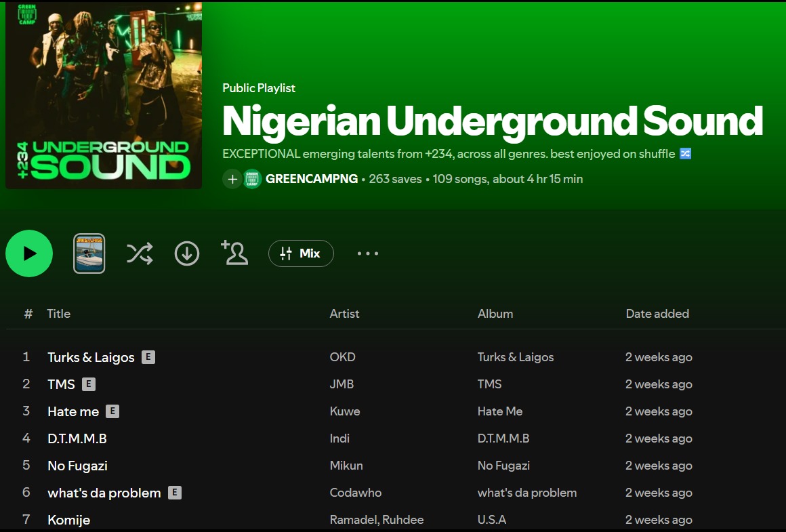Viewport: 786px width, 532px height.
Task: Sort tracks by Title column
Action: pyautogui.click(x=59, y=314)
